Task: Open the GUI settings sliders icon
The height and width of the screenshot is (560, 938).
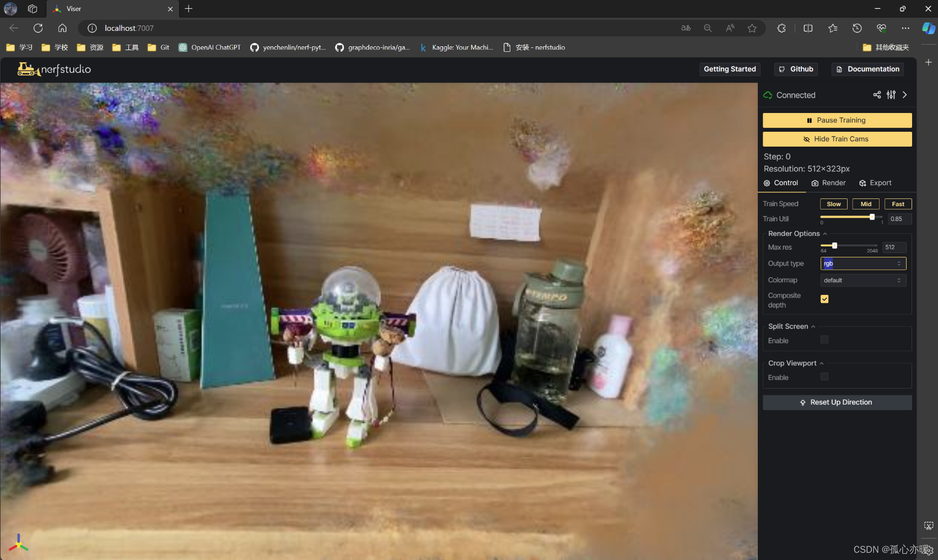Action: pyautogui.click(x=891, y=95)
